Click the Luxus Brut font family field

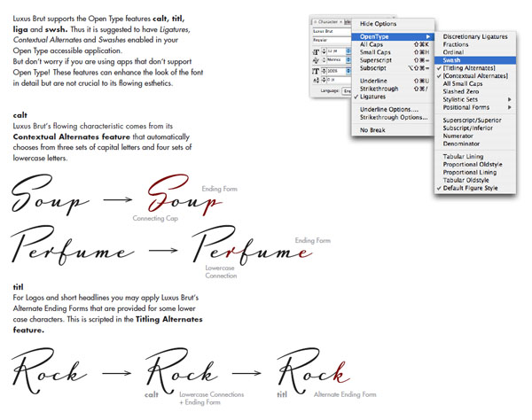(332, 31)
